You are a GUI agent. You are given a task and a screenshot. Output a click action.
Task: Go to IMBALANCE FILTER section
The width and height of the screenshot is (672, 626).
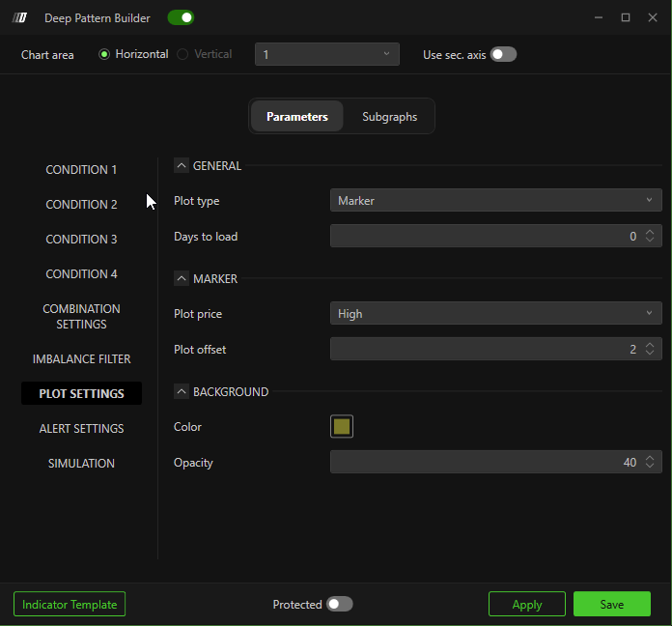click(x=81, y=359)
